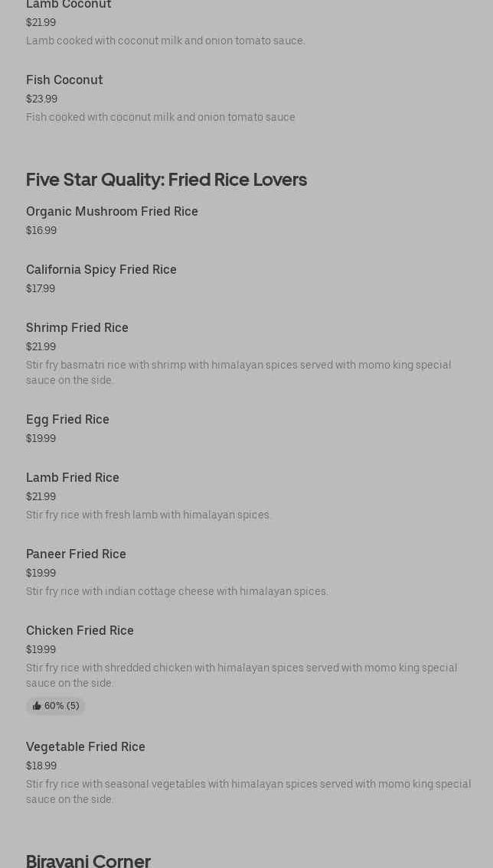Click the Paneer Fried Rice cottage cheese description
This screenshot has height=868, width=493.
click(x=177, y=591)
